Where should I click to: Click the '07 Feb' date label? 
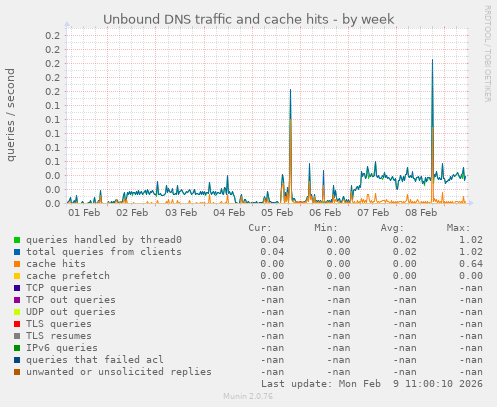pos(373,213)
